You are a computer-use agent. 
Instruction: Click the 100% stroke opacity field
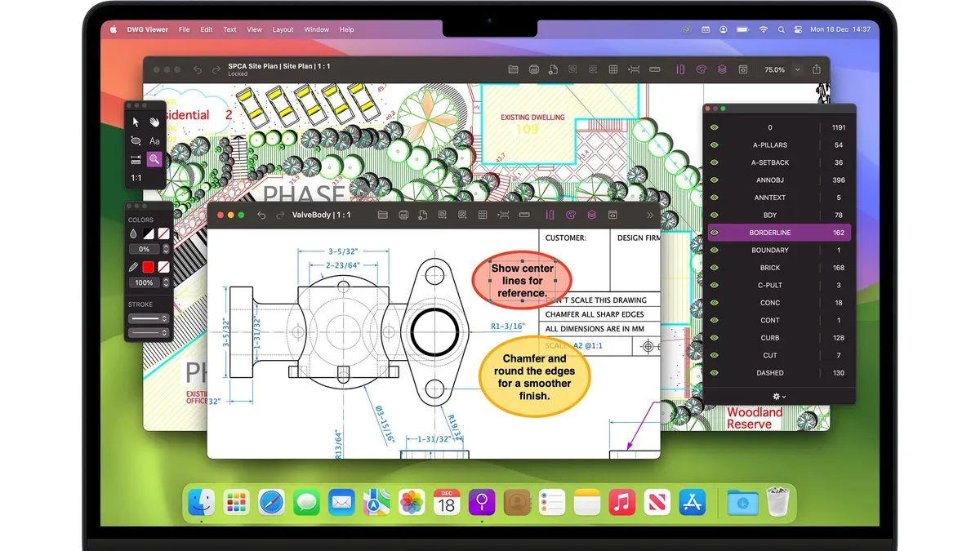point(145,282)
